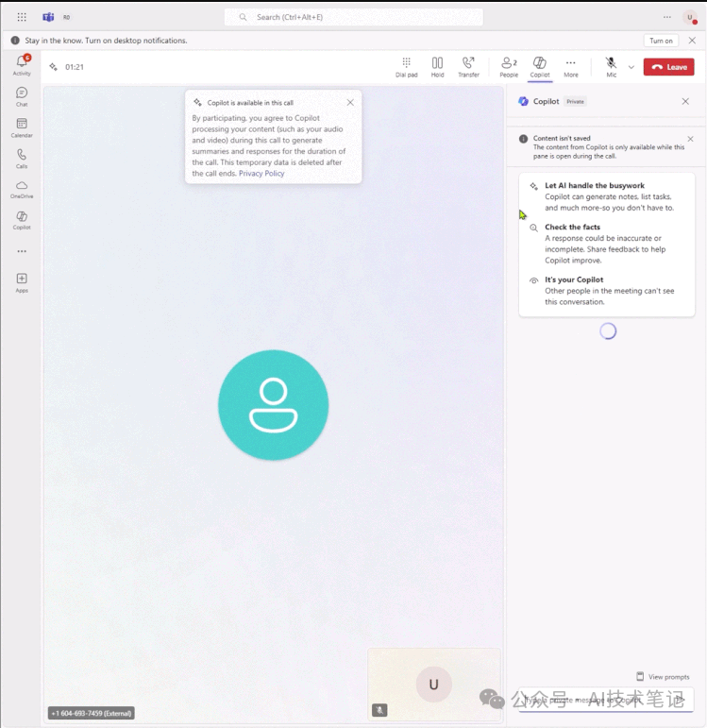Show more apps ellipsis in sidebar

22,251
